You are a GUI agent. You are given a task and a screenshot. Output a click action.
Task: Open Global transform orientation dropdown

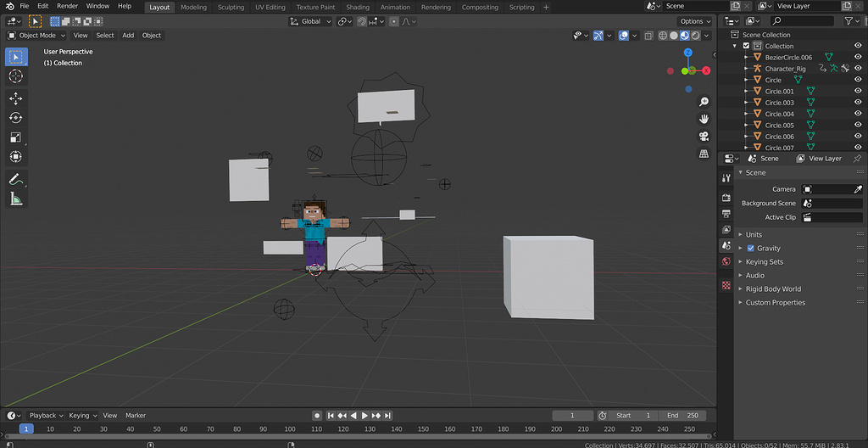point(310,21)
